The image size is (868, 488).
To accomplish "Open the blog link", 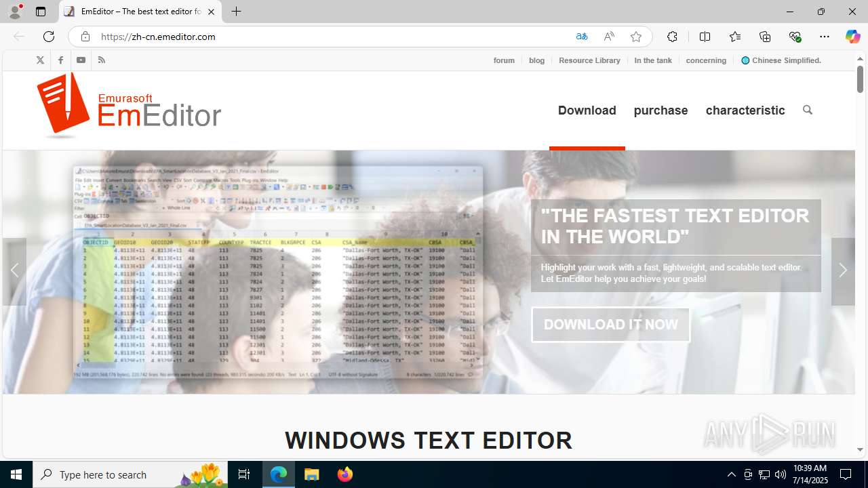I will (536, 60).
